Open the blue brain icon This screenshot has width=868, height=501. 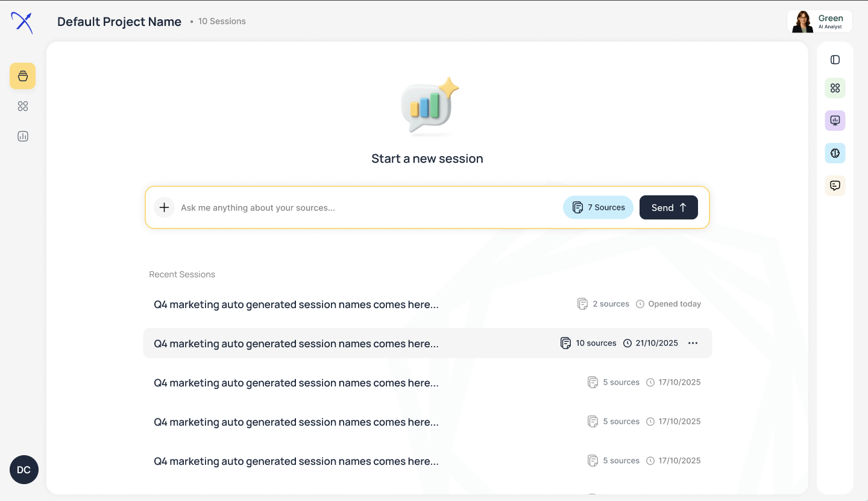(835, 153)
